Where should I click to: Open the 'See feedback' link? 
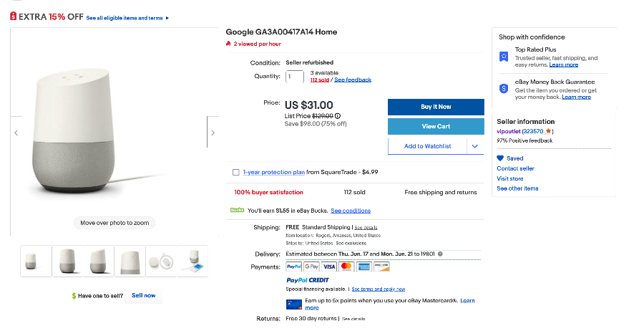point(353,80)
